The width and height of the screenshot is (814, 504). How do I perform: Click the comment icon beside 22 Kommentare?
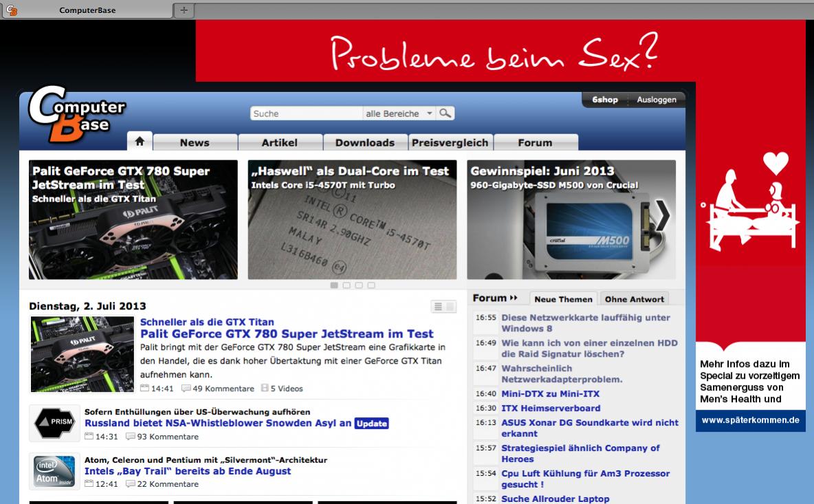tap(131, 484)
